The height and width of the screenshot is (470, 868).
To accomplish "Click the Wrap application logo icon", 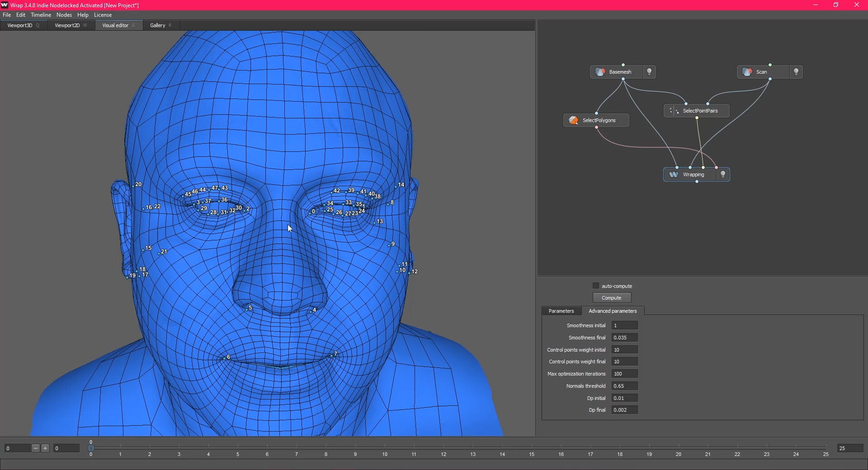I will 5,5.
